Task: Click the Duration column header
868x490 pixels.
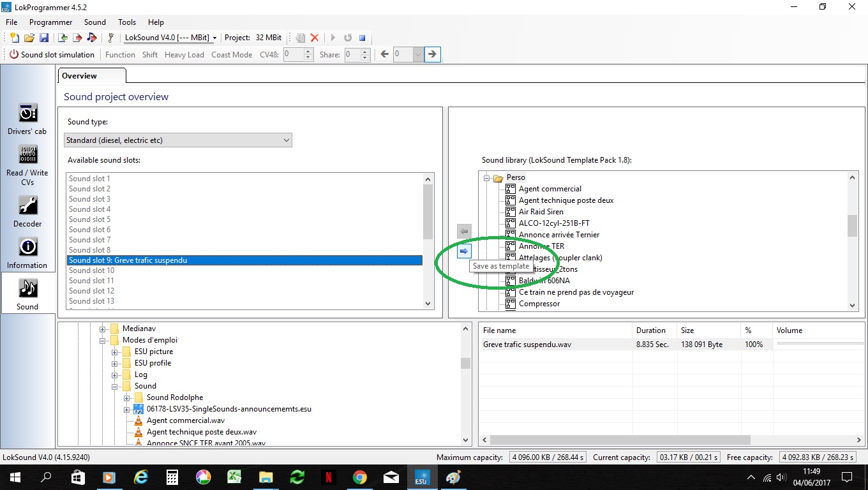Action: pos(655,330)
